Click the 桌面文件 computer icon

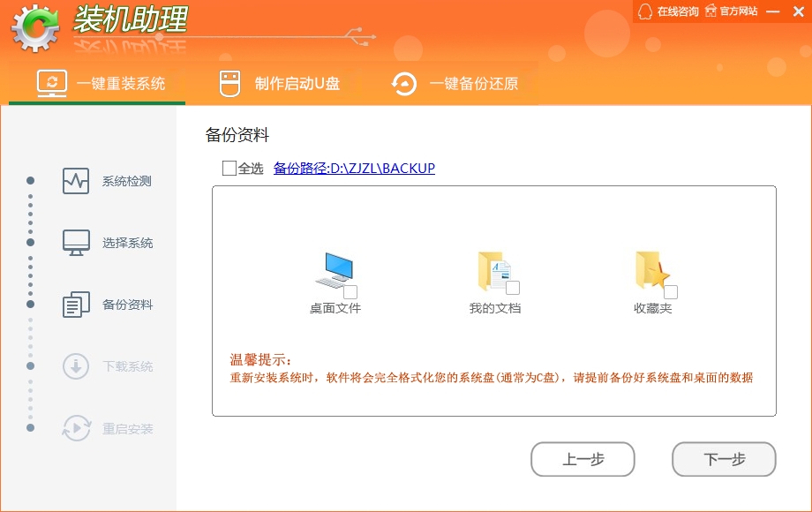[x=334, y=270]
